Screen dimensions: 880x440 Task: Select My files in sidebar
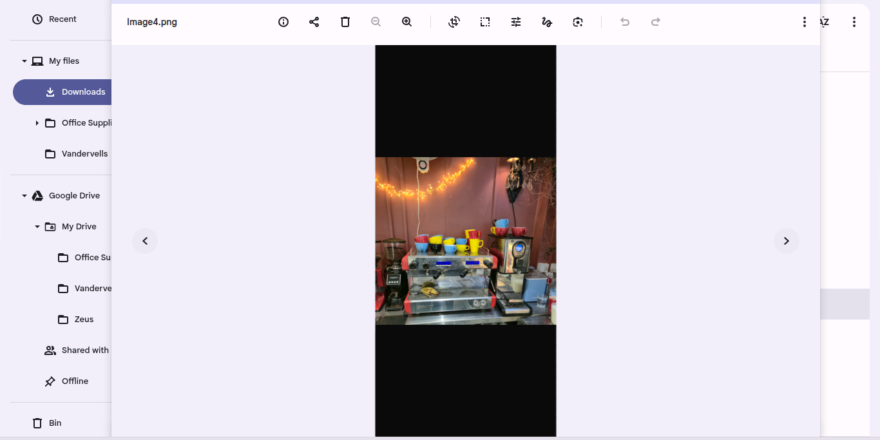pyautogui.click(x=64, y=61)
